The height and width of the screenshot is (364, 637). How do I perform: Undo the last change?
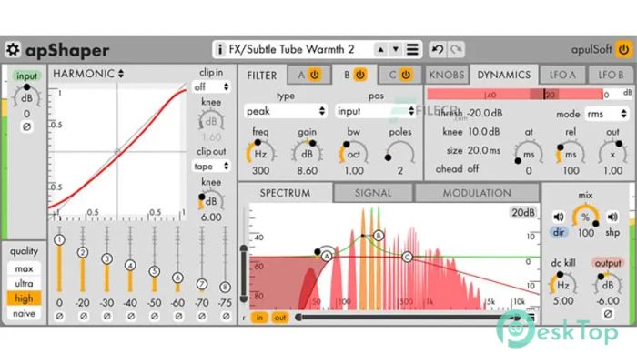click(x=438, y=49)
